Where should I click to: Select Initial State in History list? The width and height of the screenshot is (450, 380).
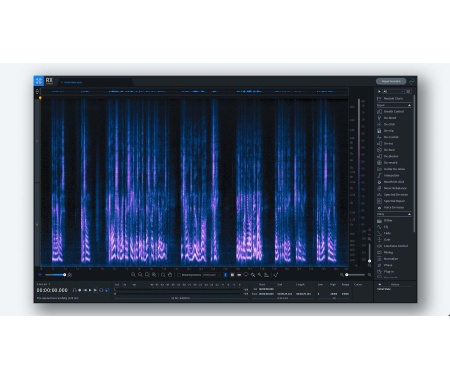click(x=384, y=289)
